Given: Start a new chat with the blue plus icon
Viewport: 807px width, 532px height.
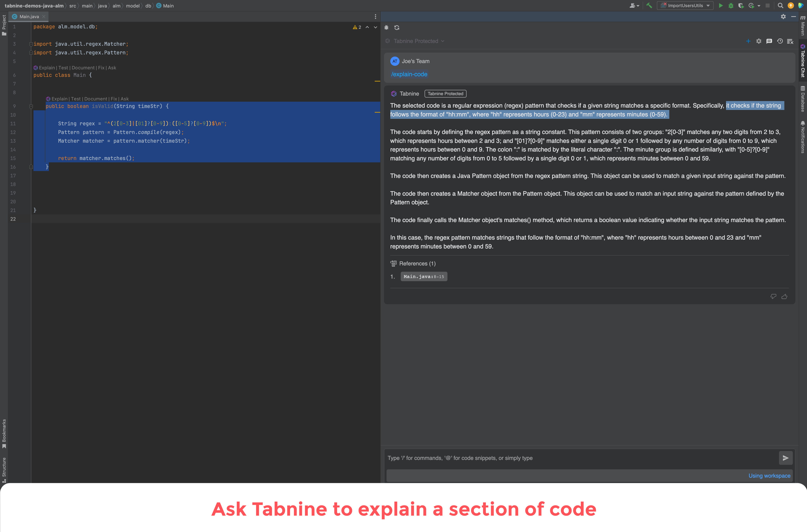Looking at the screenshot, I should 748,41.
